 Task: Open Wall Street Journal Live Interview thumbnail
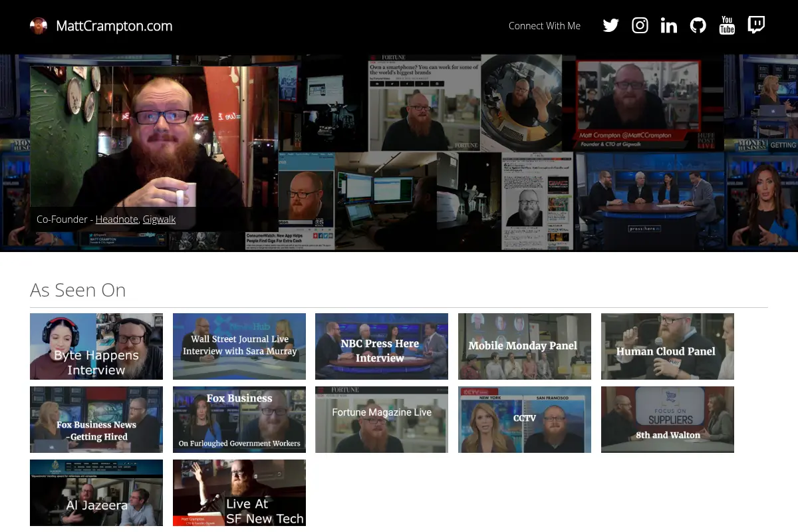tap(239, 346)
